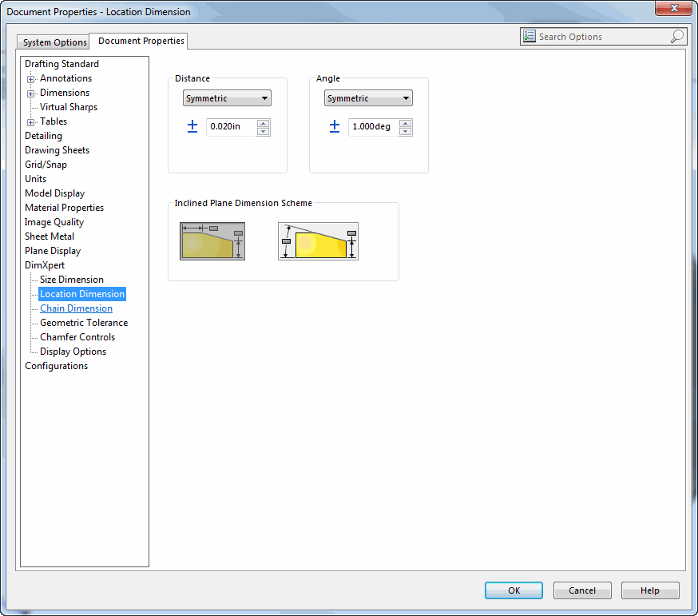Click the Search Options list icon
The image size is (698, 616).
coord(529,37)
